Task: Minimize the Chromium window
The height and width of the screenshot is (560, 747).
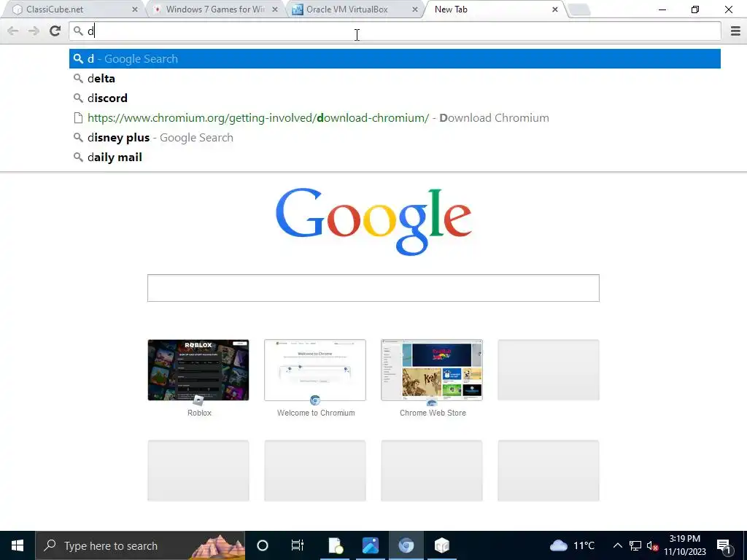Action: [662, 9]
